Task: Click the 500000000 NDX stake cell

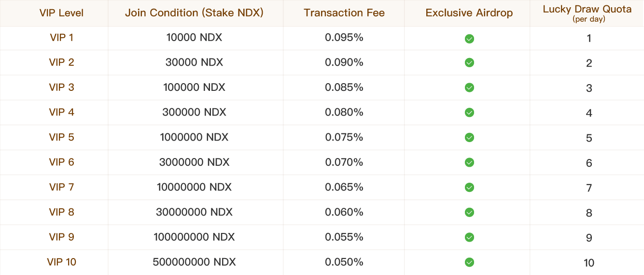Action: tap(195, 262)
